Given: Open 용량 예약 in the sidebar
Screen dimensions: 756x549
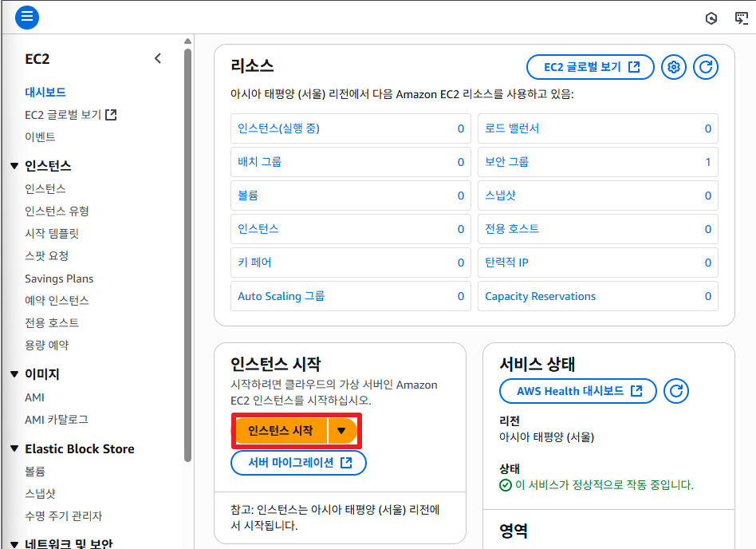Looking at the screenshot, I should pyautogui.click(x=47, y=345).
